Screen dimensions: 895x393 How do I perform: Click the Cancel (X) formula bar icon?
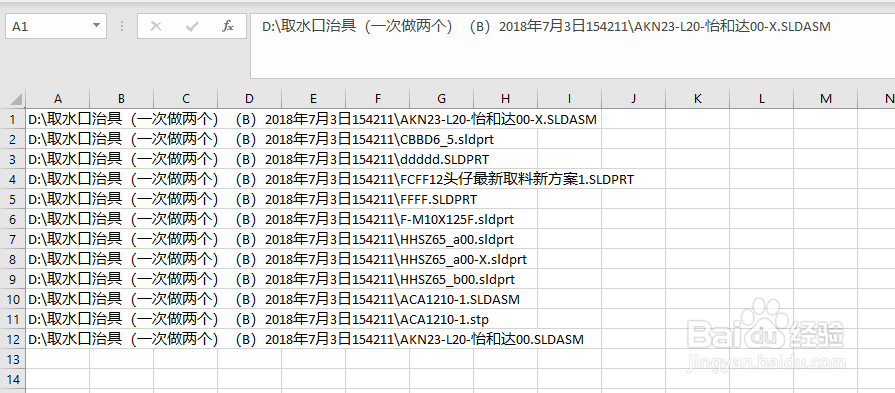[x=156, y=26]
